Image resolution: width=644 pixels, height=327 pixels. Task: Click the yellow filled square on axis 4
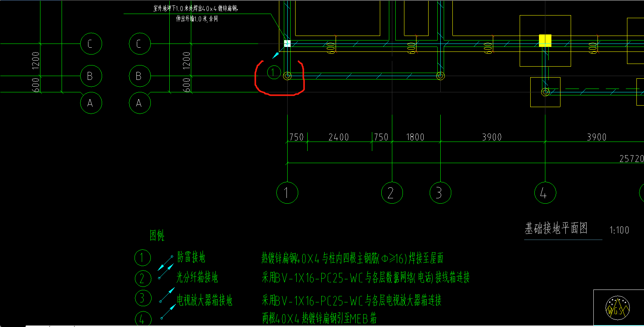click(545, 40)
